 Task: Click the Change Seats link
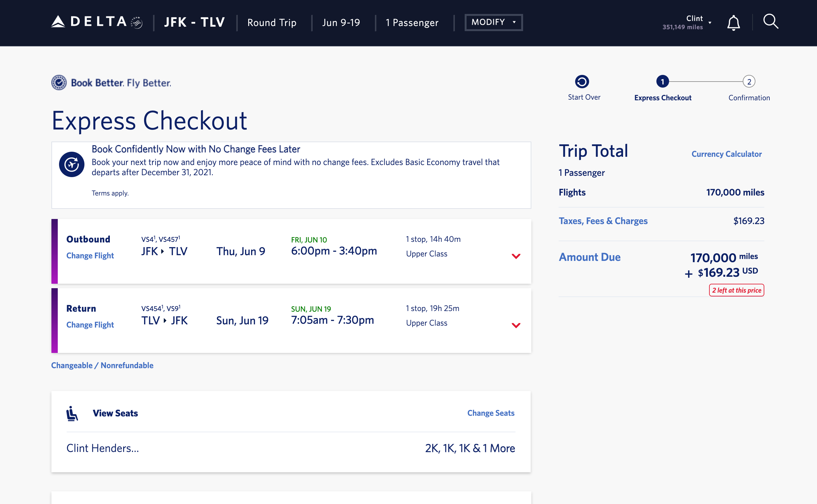(x=491, y=413)
